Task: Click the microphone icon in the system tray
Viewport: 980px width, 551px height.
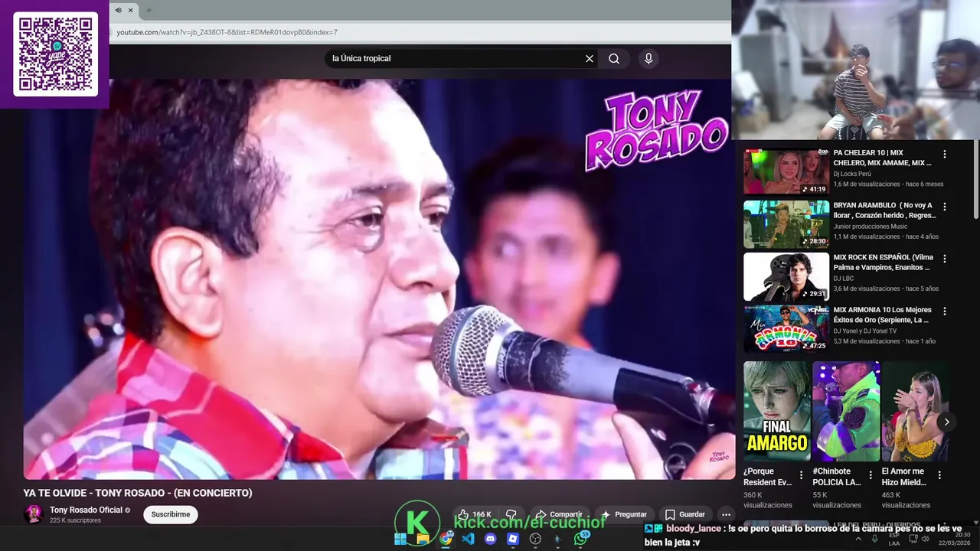Action: (875, 539)
